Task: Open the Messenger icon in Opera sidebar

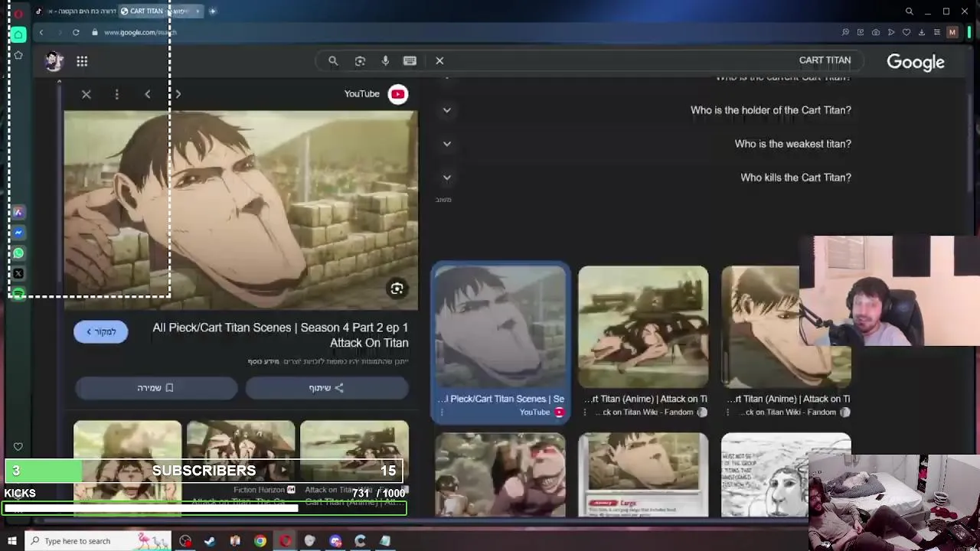Action: coord(18,233)
